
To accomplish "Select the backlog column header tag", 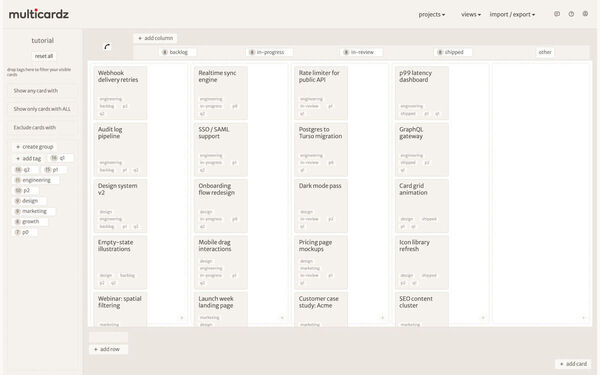I will click(177, 52).
